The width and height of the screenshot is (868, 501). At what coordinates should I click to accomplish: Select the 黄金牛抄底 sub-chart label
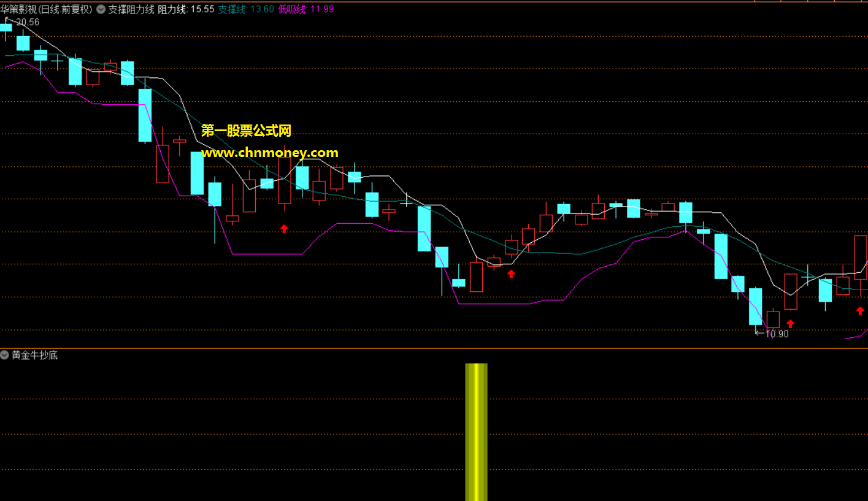click(x=35, y=355)
